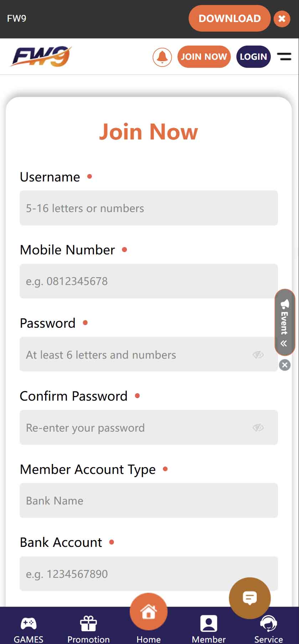Show the Confirm Password text
299x644 pixels.
coord(258,427)
